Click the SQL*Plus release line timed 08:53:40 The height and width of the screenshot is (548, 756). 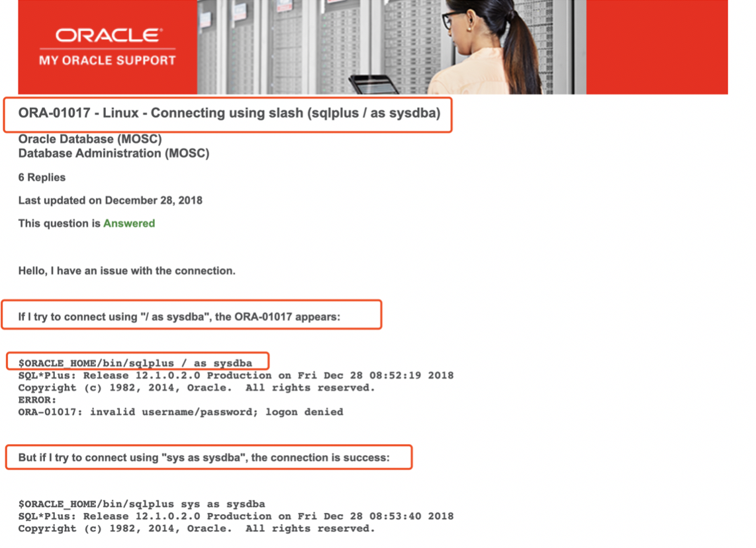pos(236,516)
